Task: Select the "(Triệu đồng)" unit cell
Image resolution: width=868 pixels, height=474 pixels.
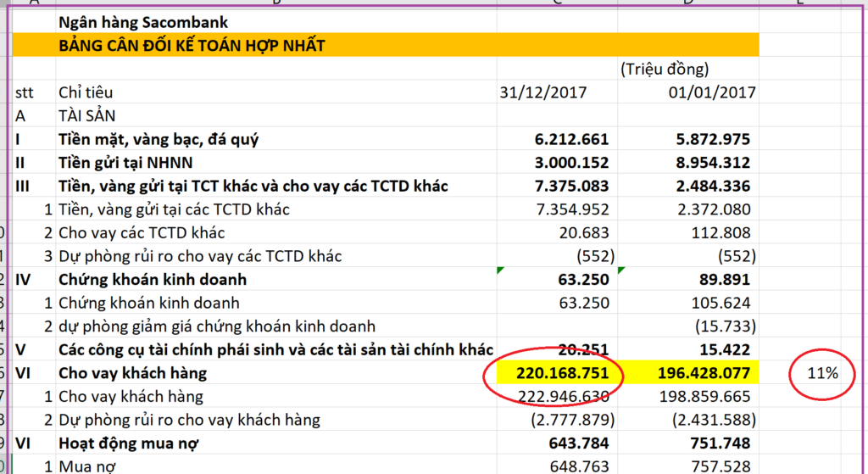Action: point(665,69)
